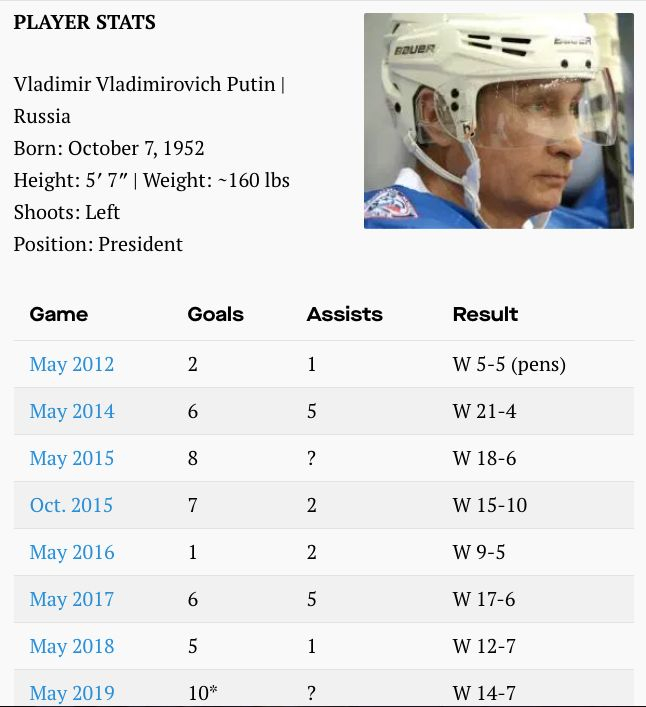Follow the May 2015 game link

pos(72,458)
